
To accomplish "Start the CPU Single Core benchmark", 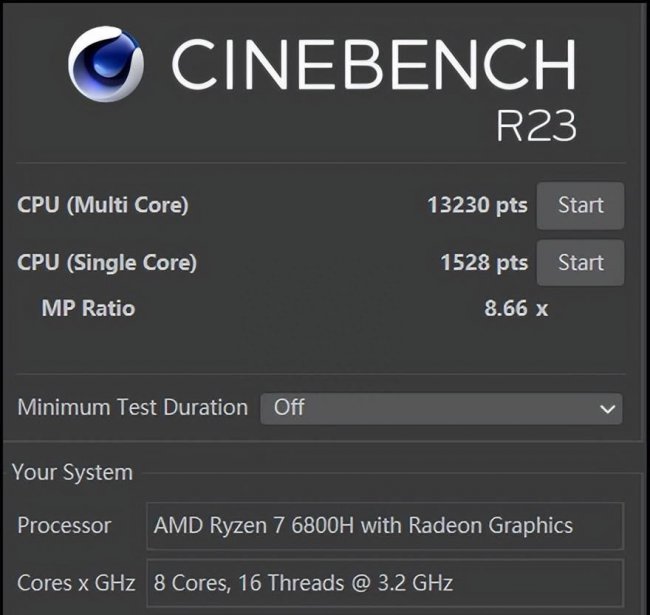I will [580, 263].
